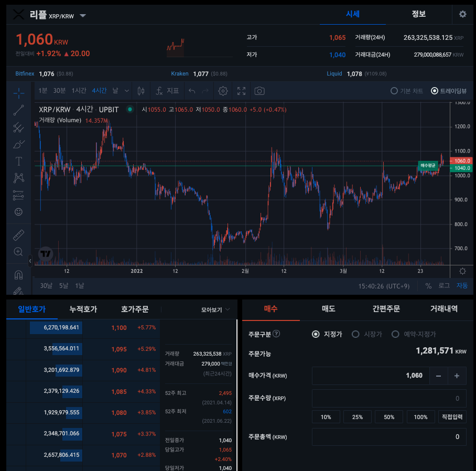Set 날 daily chart interval
The image size is (476, 471).
tap(115, 91)
